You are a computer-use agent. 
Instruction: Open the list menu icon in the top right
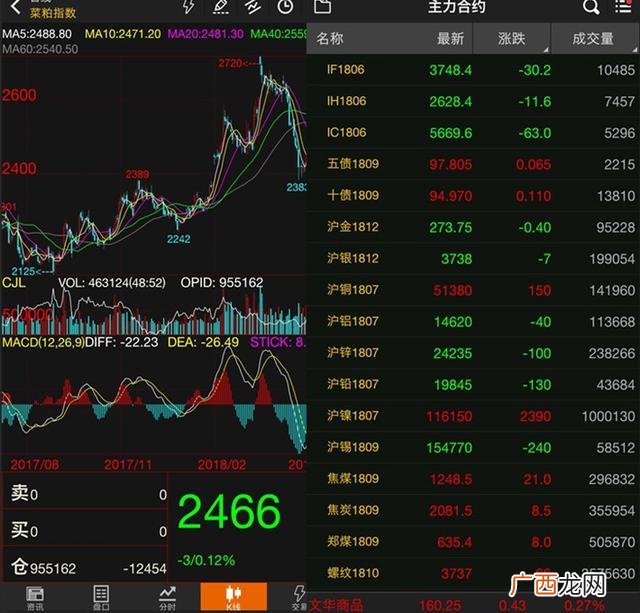point(623,7)
